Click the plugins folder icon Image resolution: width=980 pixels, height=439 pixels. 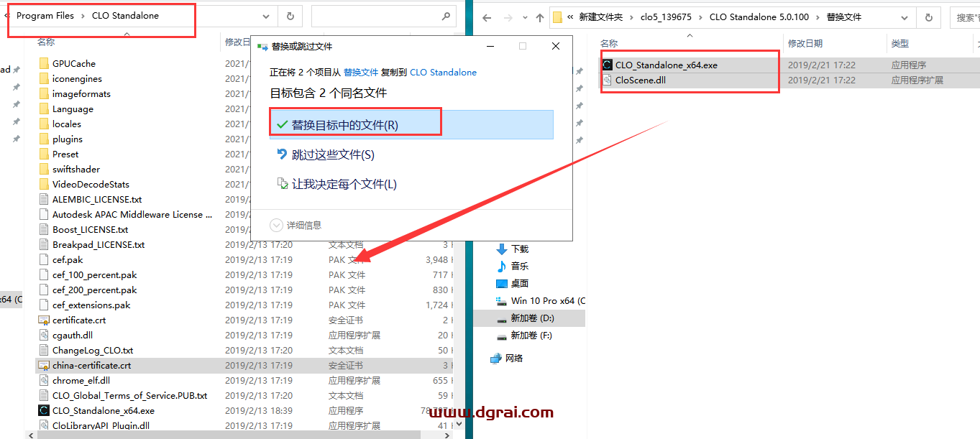[44, 139]
